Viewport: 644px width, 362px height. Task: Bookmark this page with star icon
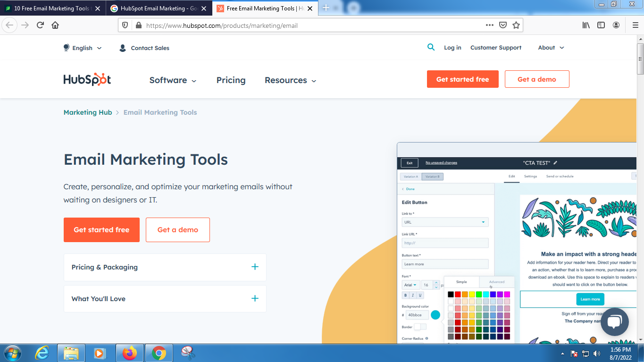[x=516, y=25]
